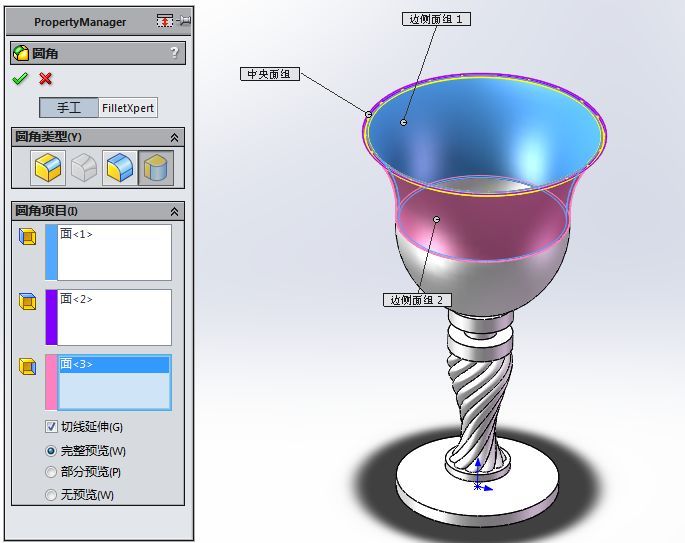
Task: Collapse the 圆角项目(I) section
Action: (174, 211)
